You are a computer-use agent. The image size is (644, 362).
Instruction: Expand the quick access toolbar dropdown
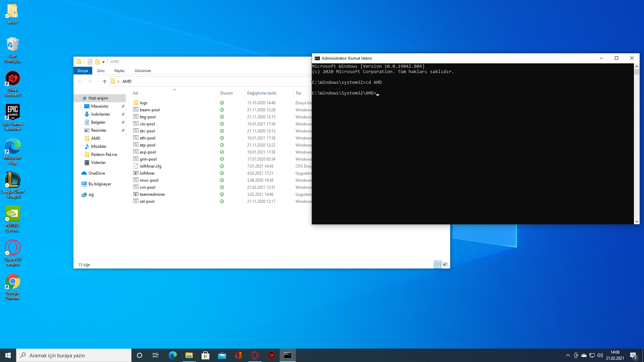click(104, 62)
